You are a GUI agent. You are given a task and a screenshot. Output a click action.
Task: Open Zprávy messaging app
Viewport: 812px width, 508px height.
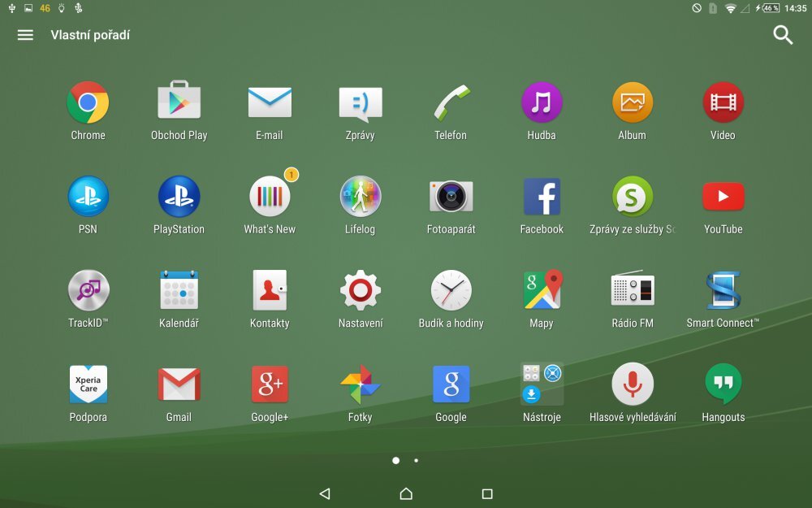pyautogui.click(x=361, y=104)
